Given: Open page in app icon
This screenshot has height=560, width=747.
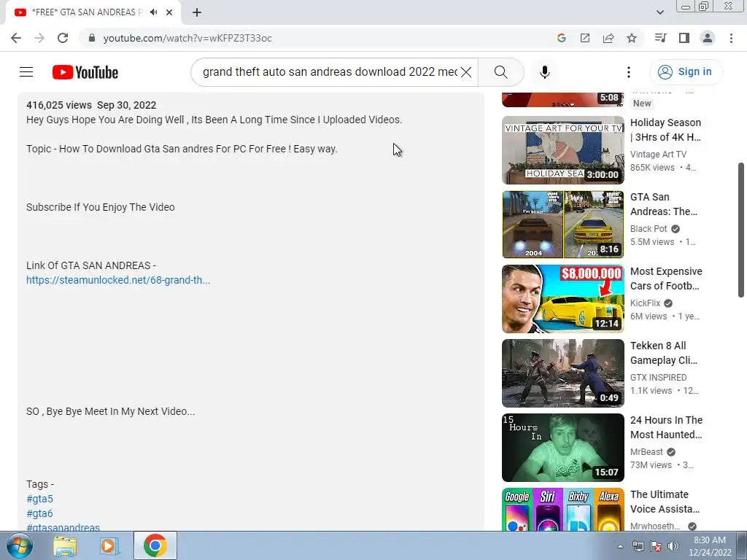Looking at the screenshot, I should coord(584,38).
